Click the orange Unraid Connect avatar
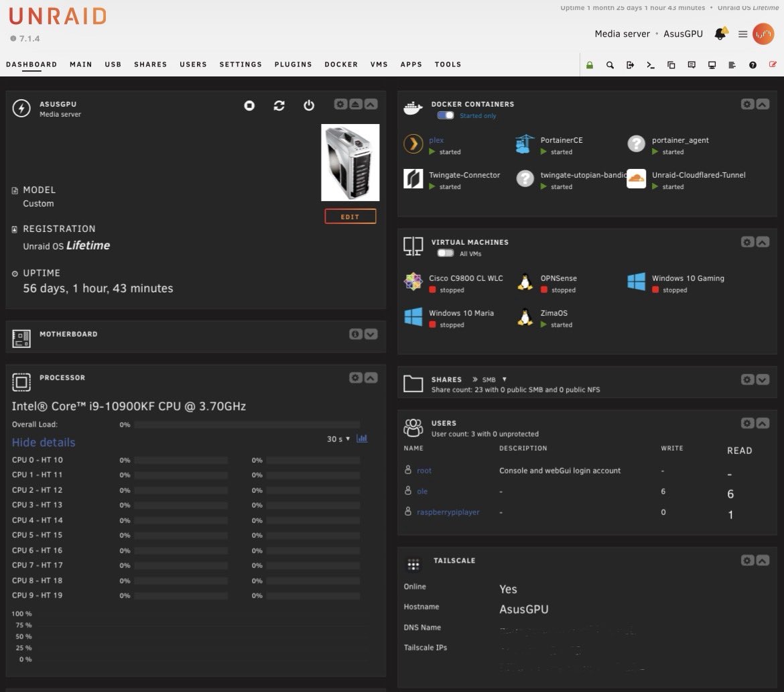The height and width of the screenshot is (692, 784). pos(763,34)
